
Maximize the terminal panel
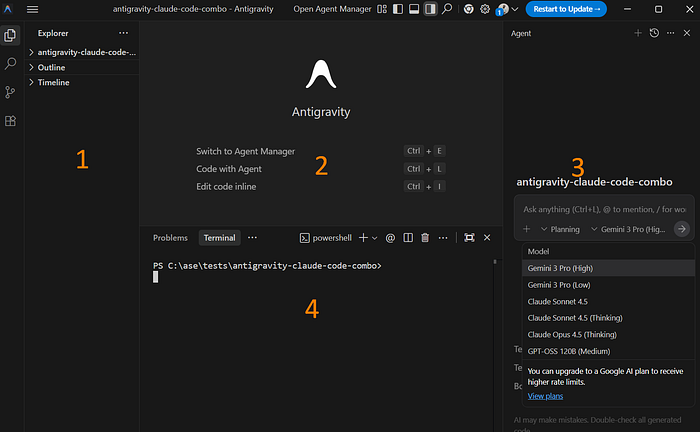click(x=469, y=238)
